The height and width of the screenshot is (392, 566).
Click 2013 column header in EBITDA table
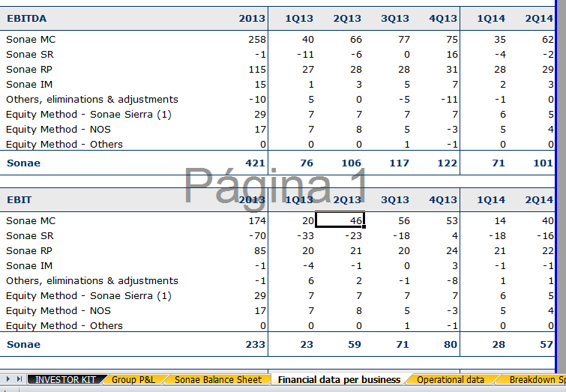252,19
